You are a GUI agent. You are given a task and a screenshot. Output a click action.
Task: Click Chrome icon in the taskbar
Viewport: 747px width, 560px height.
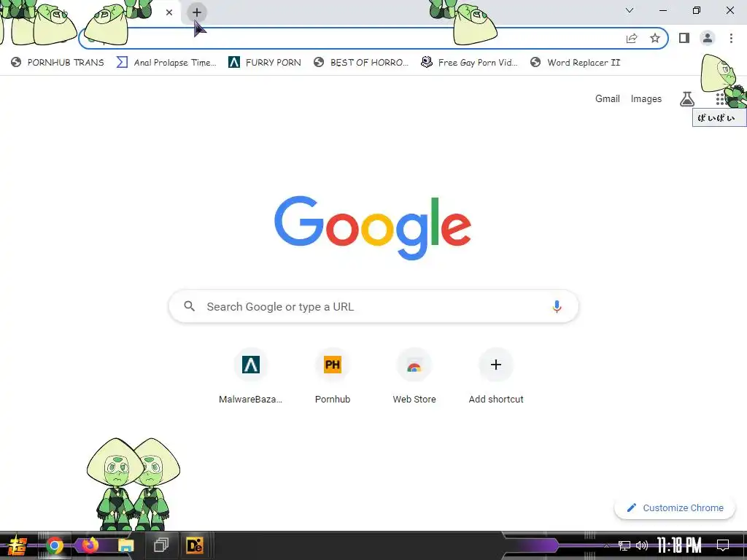click(x=54, y=545)
